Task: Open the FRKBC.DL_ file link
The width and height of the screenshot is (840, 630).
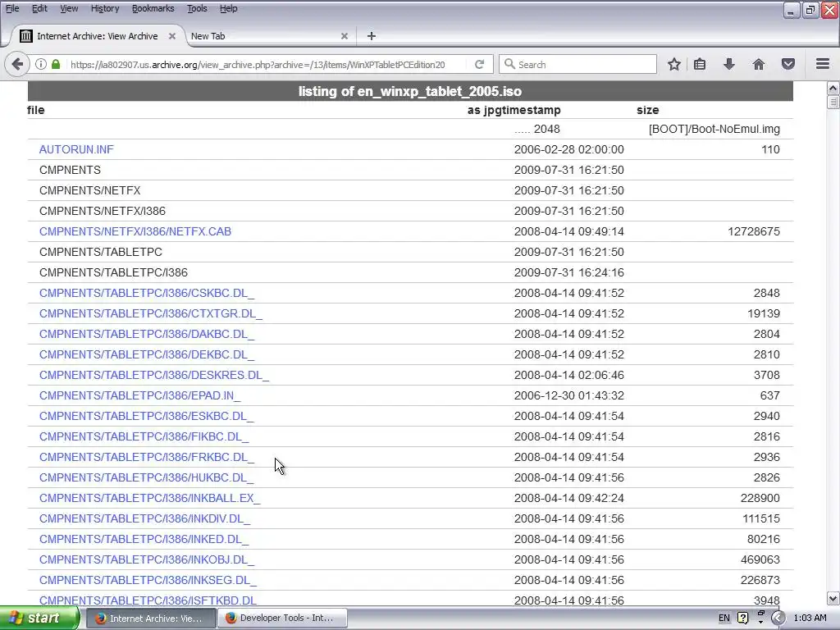Action: coord(147,457)
